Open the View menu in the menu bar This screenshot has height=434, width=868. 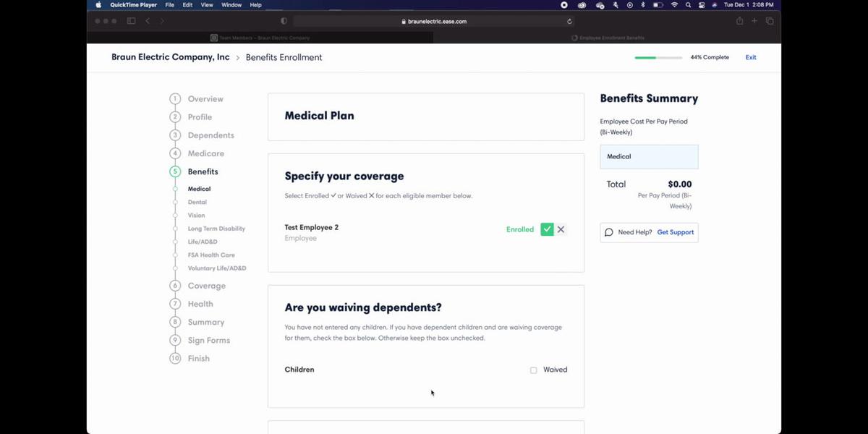tap(207, 5)
